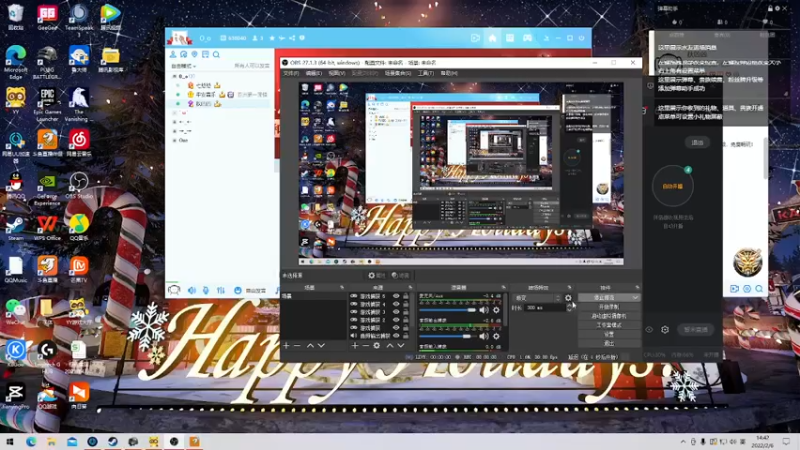Hide the 游戏捕获 3 source

(396, 312)
